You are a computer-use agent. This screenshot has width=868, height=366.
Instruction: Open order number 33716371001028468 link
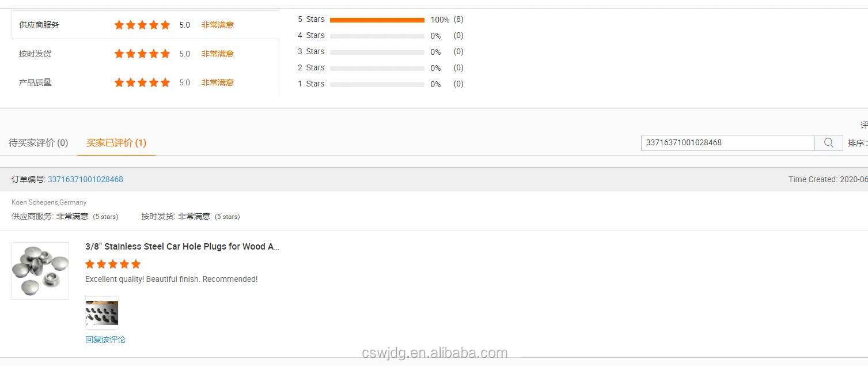pyautogui.click(x=85, y=179)
